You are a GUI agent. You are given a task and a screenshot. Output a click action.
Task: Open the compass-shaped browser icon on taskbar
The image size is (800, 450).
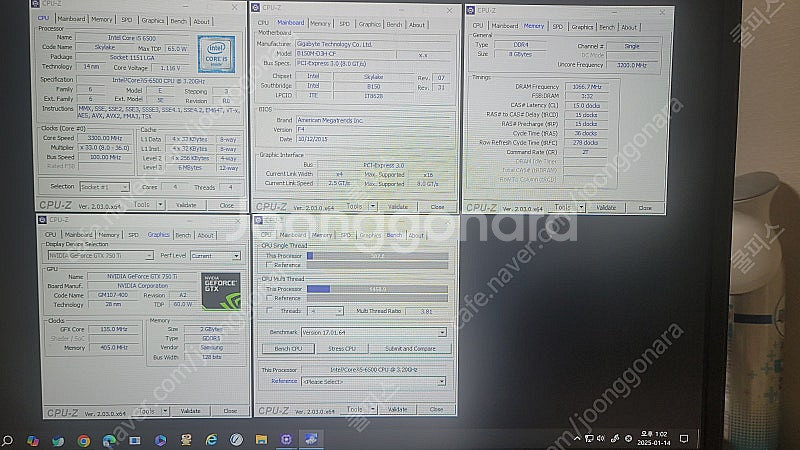tap(236, 439)
